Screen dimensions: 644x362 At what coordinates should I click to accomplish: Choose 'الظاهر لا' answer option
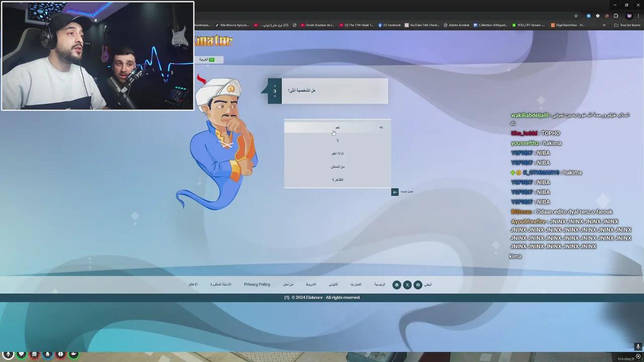tap(337, 179)
